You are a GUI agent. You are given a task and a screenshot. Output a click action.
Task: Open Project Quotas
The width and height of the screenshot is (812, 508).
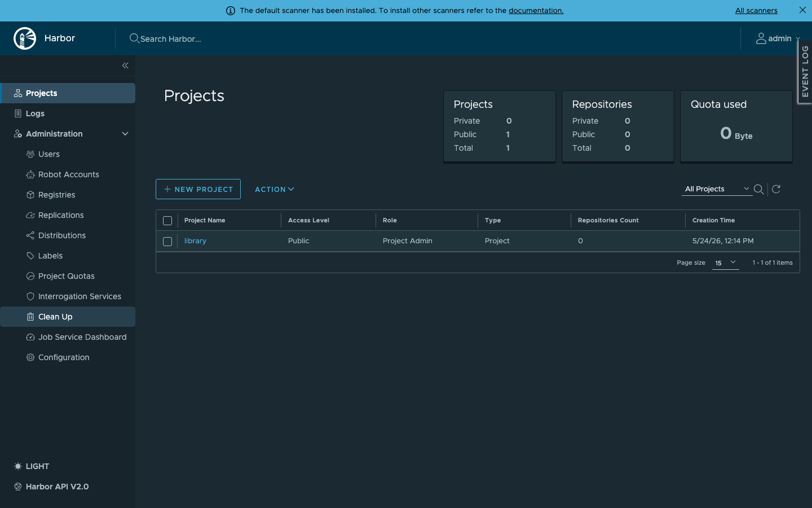68,276
